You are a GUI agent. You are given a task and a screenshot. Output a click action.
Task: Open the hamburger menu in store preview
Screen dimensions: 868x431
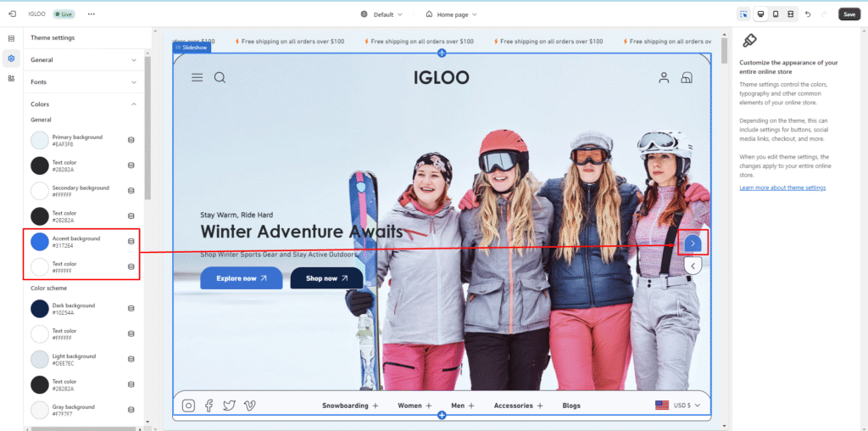tap(197, 78)
